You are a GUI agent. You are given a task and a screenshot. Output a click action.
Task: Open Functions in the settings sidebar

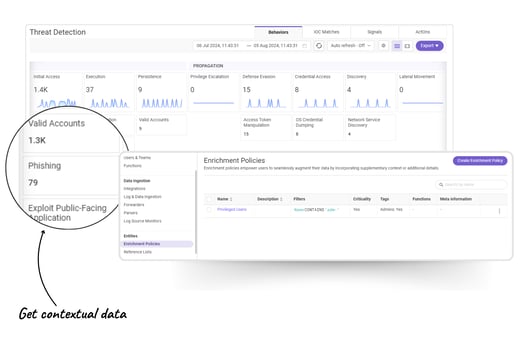tap(133, 166)
